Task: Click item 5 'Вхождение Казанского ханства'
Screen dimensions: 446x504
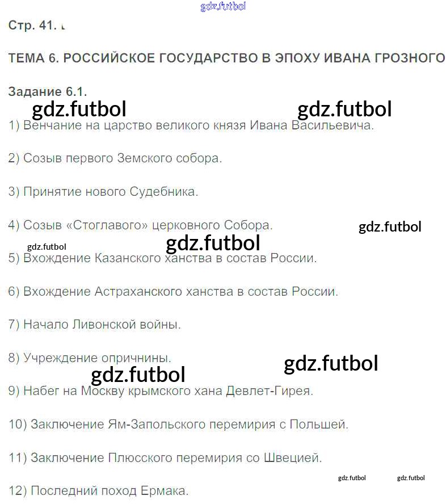Action: [x=162, y=258]
